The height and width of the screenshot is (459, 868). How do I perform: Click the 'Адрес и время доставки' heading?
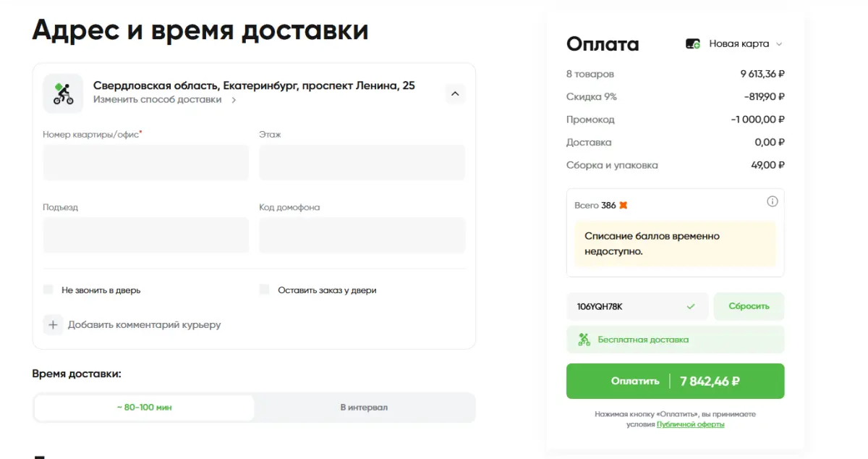[200, 30]
